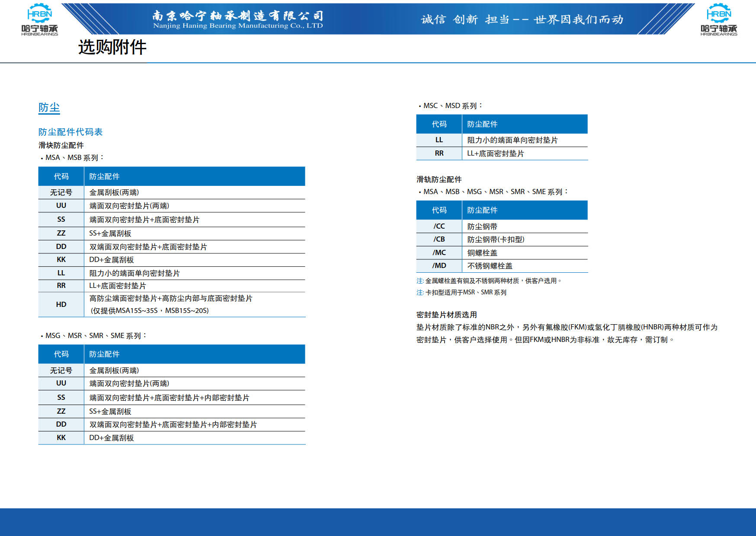Image resolution: width=756 pixels, height=536 pixels.
Task: Click the SS code in the MSA table
Action: click(x=61, y=220)
